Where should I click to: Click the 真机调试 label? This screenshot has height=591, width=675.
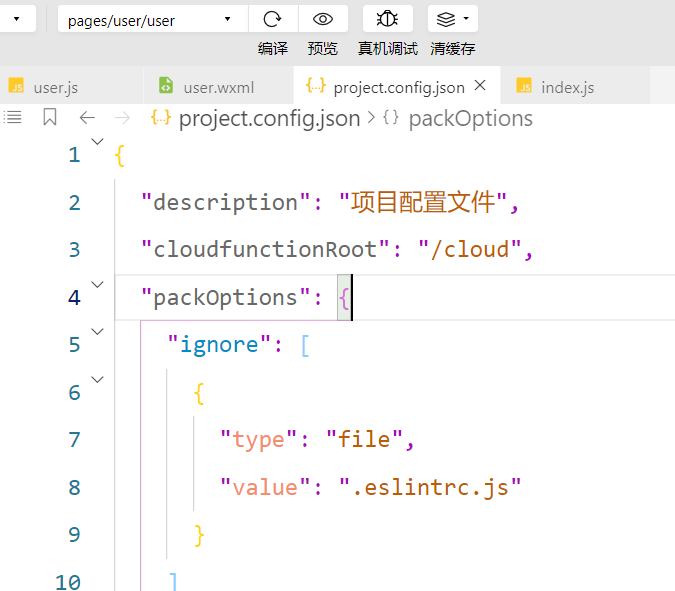(388, 48)
